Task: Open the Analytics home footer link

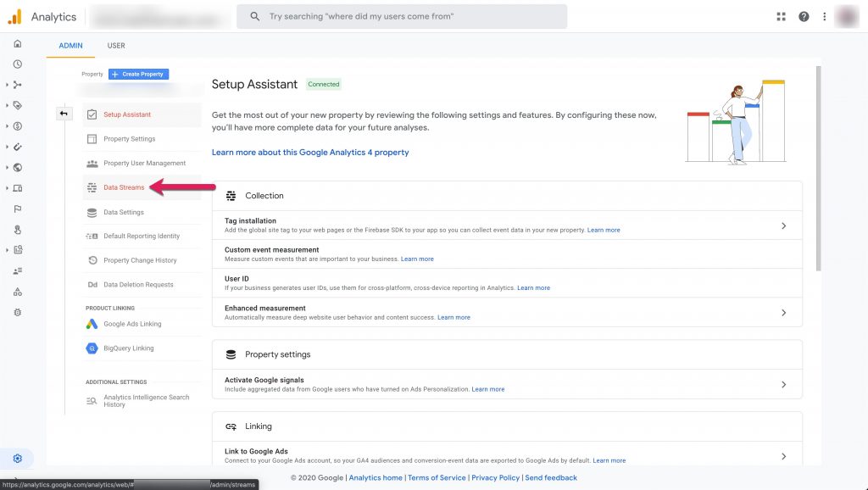Action: [x=376, y=478]
